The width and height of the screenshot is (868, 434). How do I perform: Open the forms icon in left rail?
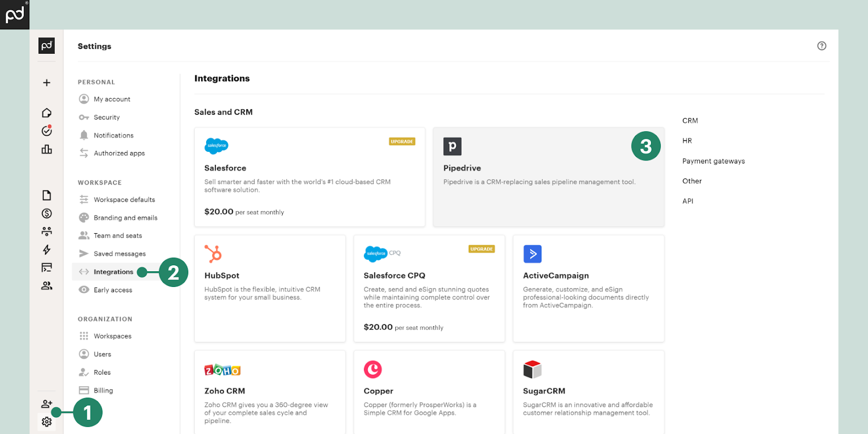[x=47, y=267]
